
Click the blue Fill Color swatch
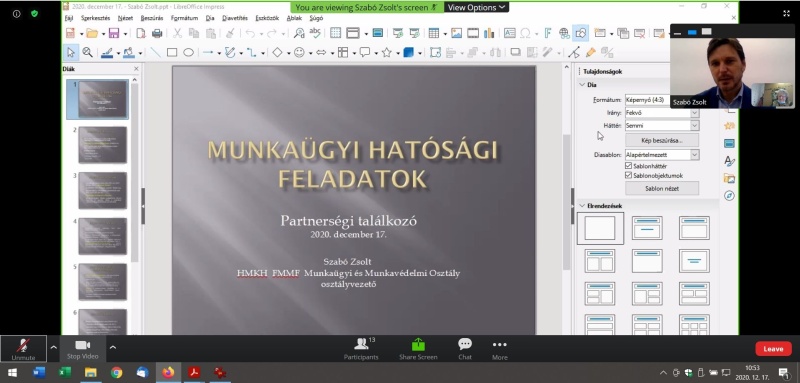[129, 52]
